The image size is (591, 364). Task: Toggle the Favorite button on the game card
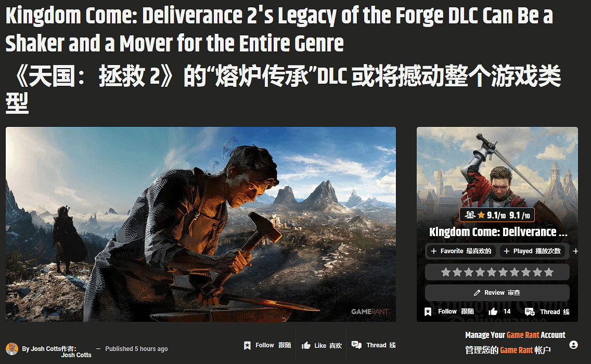pos(461,251)
